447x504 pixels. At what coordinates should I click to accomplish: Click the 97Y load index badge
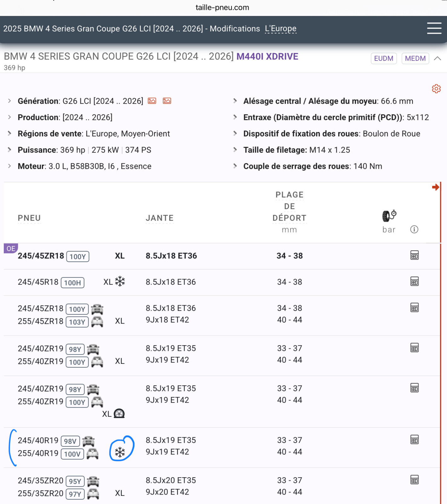click(75, 494)
